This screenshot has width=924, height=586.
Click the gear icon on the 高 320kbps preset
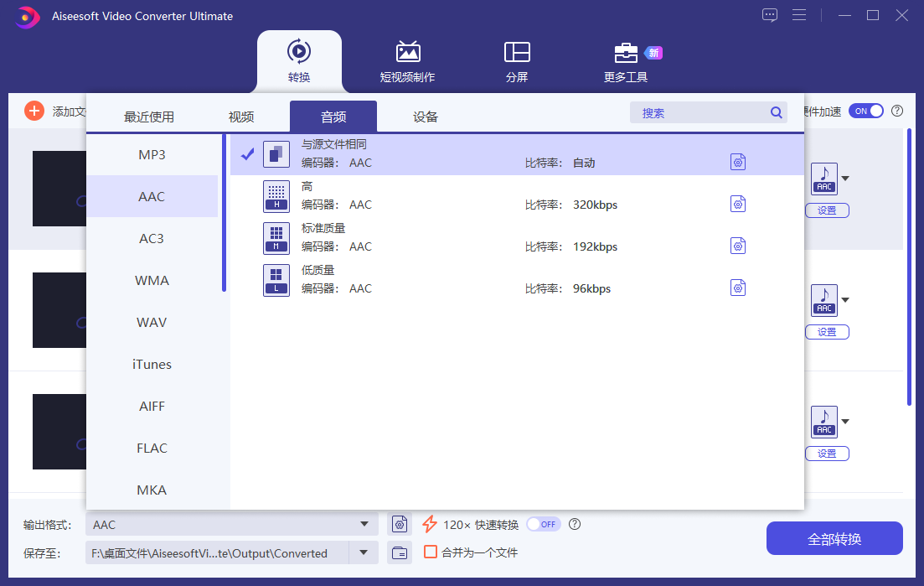[738, 204]
